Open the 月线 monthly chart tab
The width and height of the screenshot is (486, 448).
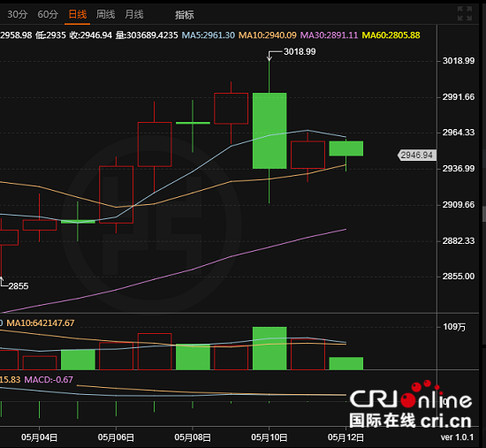pos(134,14)
